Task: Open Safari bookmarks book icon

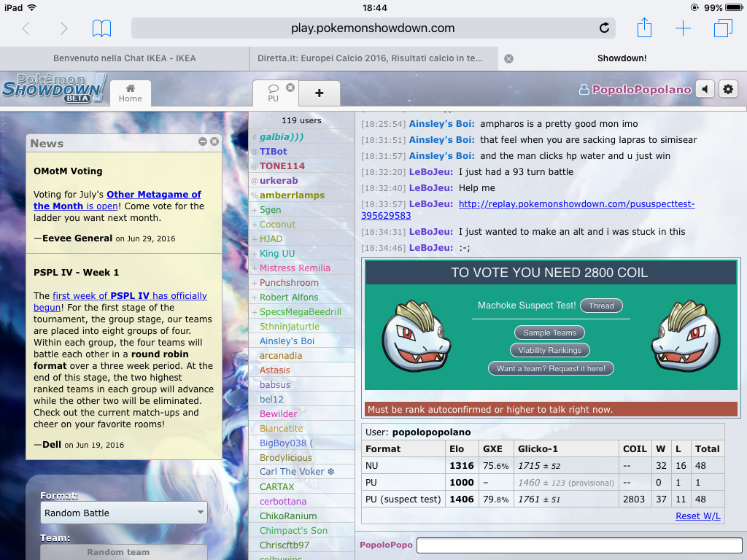Action: click(x=101, y=28)
